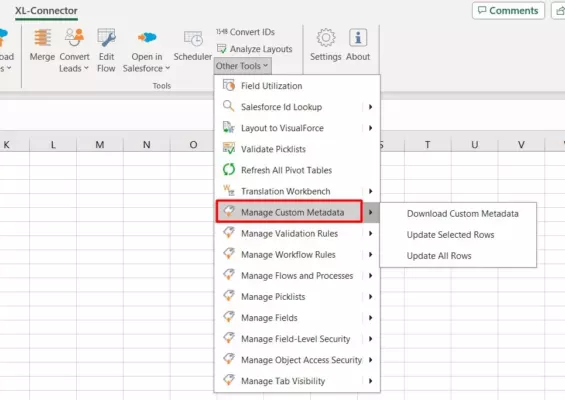
Task: Expand the Manage Object Access Security arrow
Action: [x=370, y=360]
